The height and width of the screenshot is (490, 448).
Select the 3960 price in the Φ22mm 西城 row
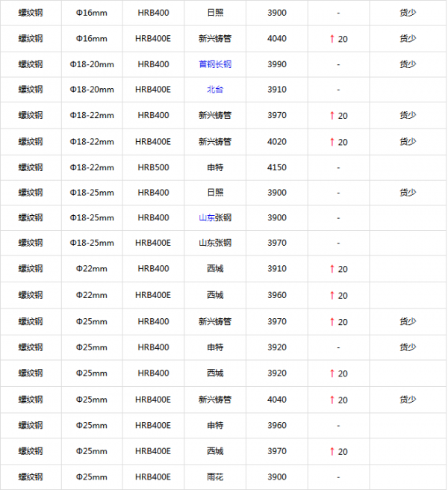[277, 295]
